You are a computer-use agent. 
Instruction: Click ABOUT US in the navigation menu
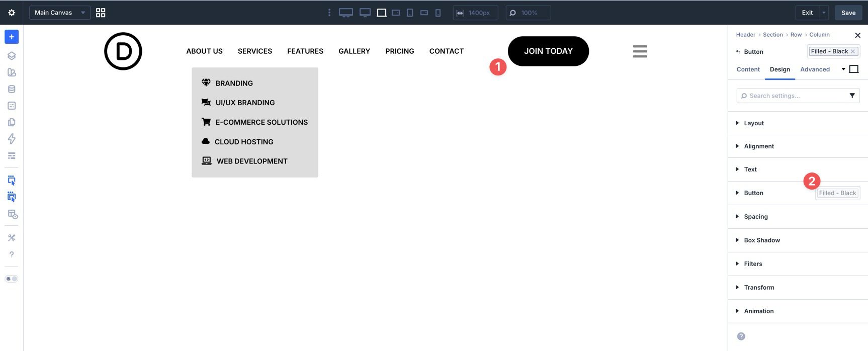click(x=204, y=51)
